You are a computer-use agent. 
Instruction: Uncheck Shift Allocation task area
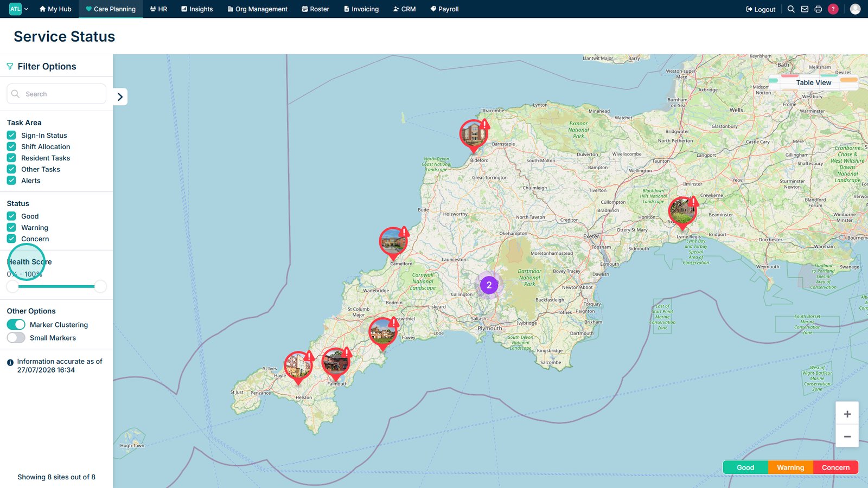tap(11, 146)
